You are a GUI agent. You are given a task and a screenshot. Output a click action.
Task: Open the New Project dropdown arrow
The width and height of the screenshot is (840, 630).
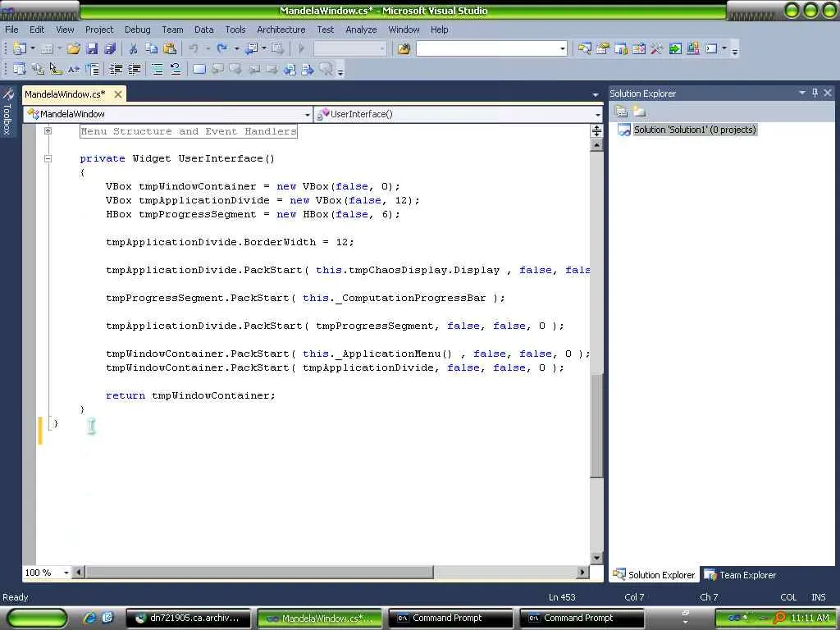[x=33, y=48]
